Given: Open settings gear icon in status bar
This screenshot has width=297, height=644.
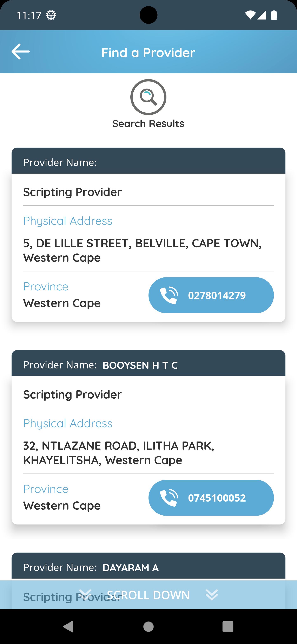Looking at the screenshot, I should [51, 15].
